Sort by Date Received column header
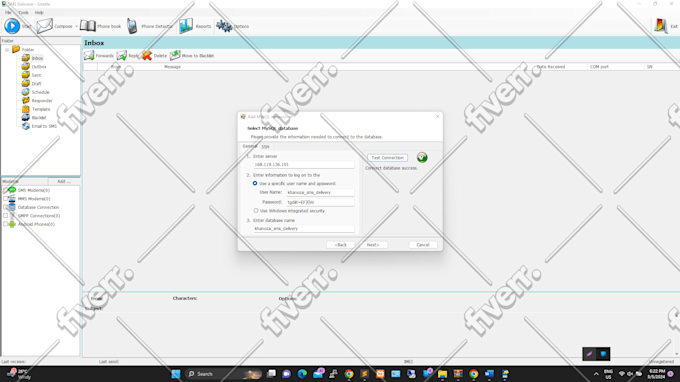The height and width of the screenshot is (382, 680). 551,67
